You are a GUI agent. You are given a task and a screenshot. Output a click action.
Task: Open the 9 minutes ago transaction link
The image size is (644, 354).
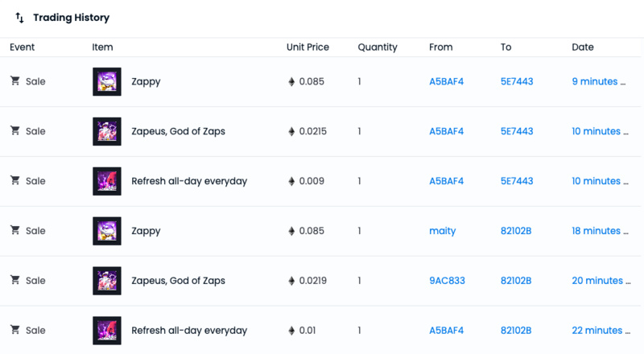point(598,81)
